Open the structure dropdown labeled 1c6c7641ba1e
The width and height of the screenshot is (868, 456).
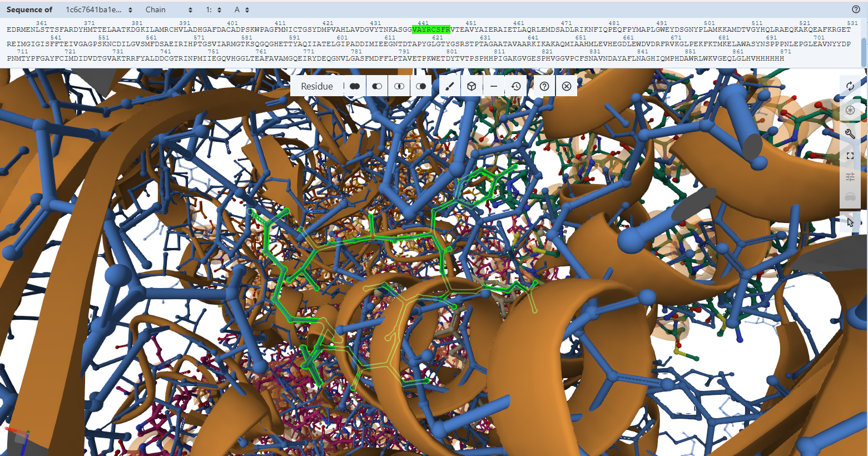[x=99, y=9]
